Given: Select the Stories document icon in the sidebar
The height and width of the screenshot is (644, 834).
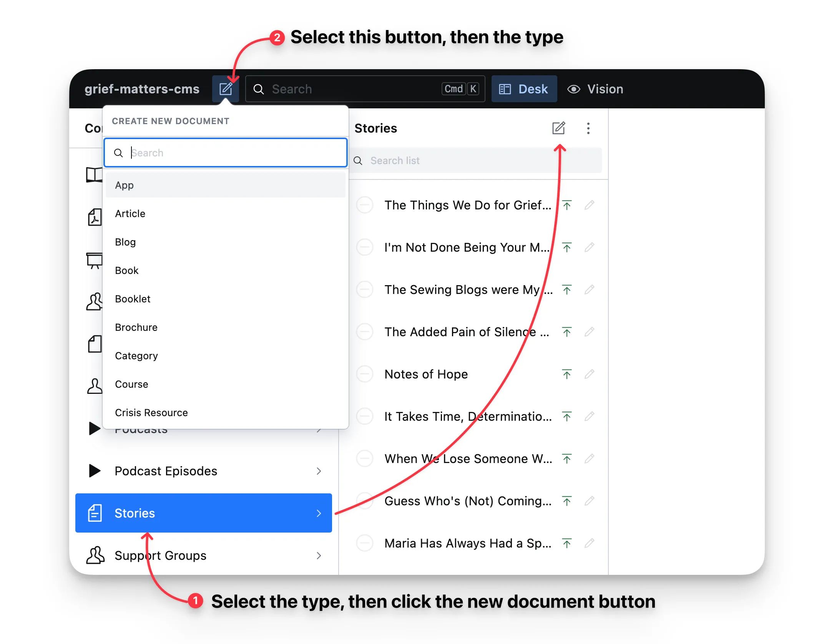Looking at the screenshot, I should [95, 513].
